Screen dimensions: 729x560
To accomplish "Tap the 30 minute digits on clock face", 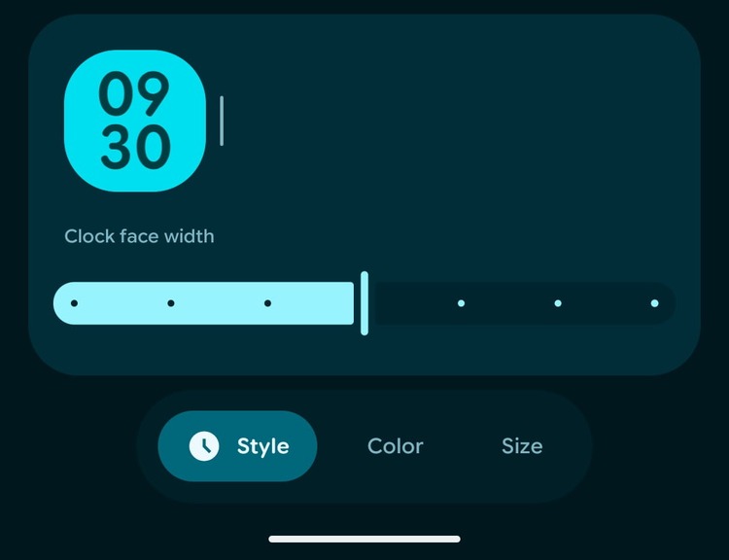I will [135, 148].
